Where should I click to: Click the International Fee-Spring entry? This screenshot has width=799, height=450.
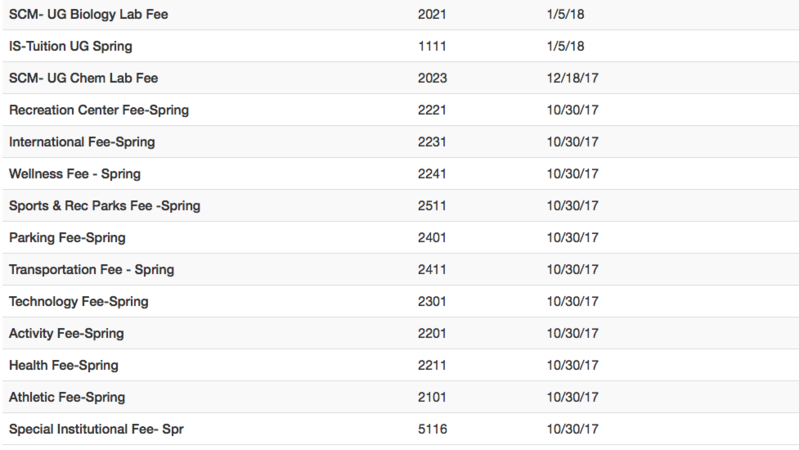pos(82,142)
